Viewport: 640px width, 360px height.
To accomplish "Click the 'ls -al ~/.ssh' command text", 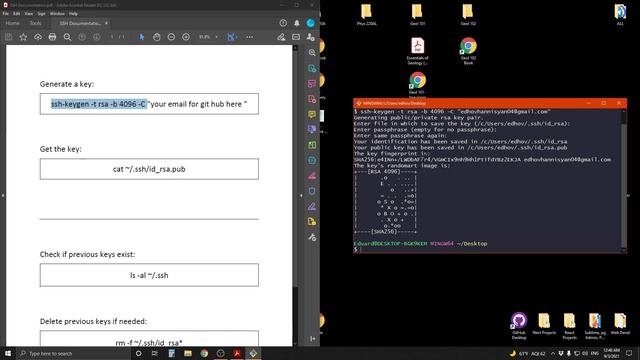I will tap(149, 276).
